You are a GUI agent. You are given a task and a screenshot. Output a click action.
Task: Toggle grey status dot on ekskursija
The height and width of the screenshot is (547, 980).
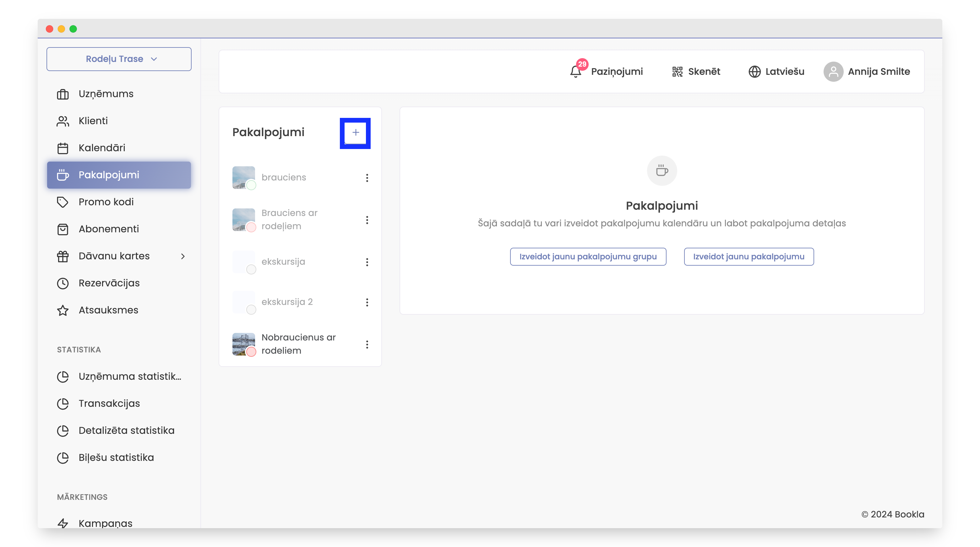tap(251, 269)
